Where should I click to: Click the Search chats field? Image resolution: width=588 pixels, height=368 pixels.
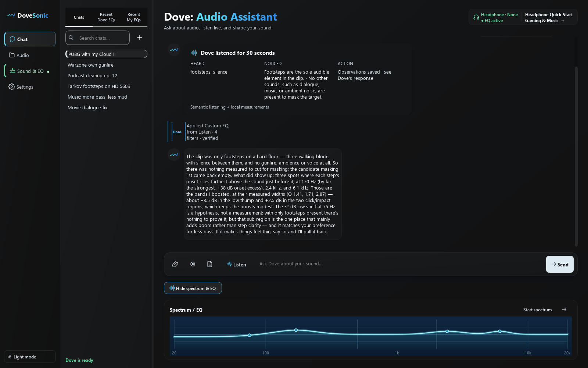pyautogui.click(x=97, y=38)
